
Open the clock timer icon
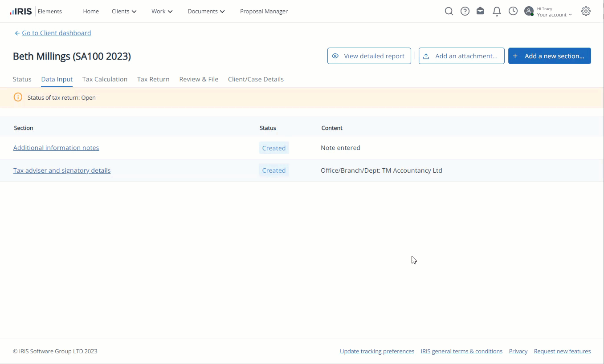(x=513, y=11)
